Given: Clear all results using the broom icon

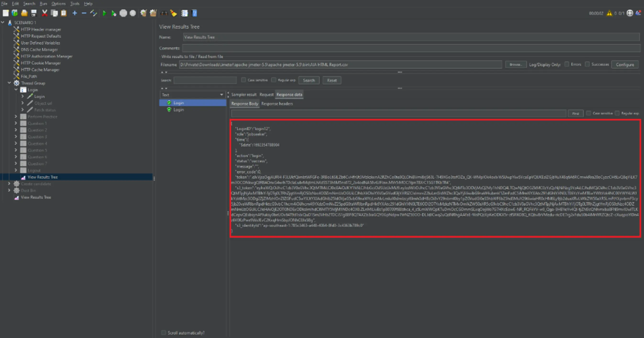Looking at the screenshot, I should click(x=174, y=13).
